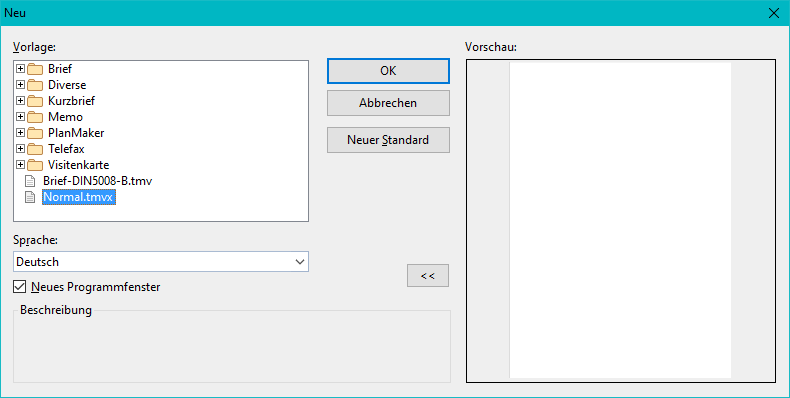Expand the PlanMaker folder node
The image size is (790, 398).
[x=20, y=133]
